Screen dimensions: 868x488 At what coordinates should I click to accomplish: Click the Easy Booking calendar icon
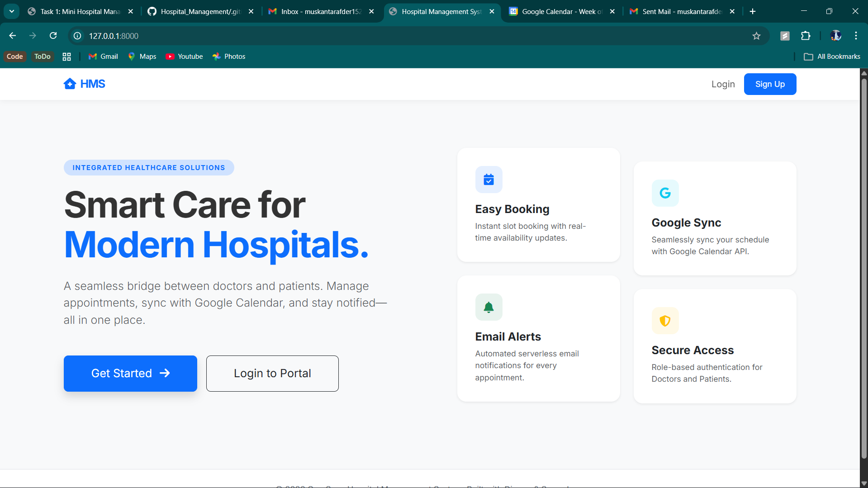pos(489,180)
